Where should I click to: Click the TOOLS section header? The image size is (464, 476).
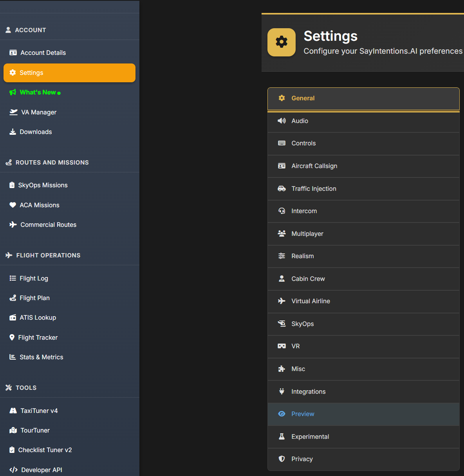(26, 387)
